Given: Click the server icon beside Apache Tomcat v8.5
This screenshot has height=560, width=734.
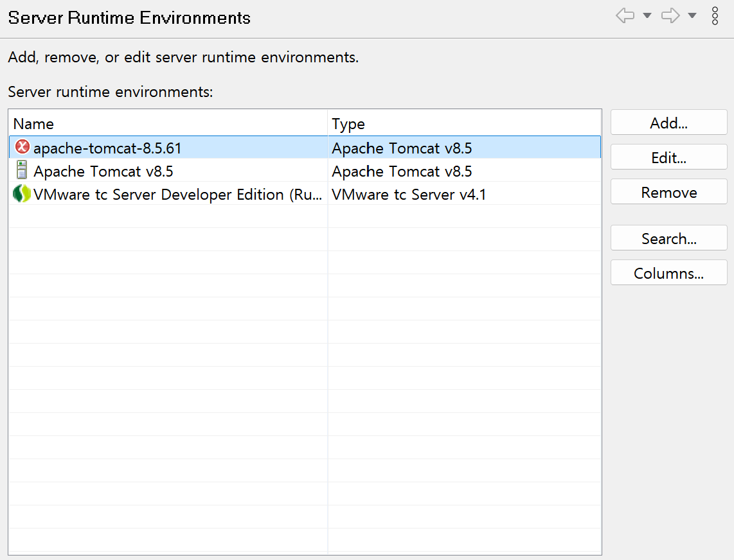Looking at the screenshot, I should click(x=22, y=170).
